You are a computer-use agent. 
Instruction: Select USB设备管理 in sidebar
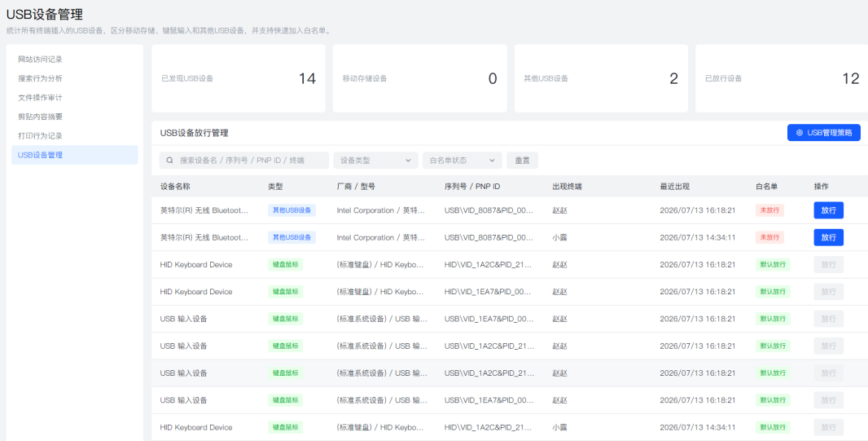(x=74, y=155)
